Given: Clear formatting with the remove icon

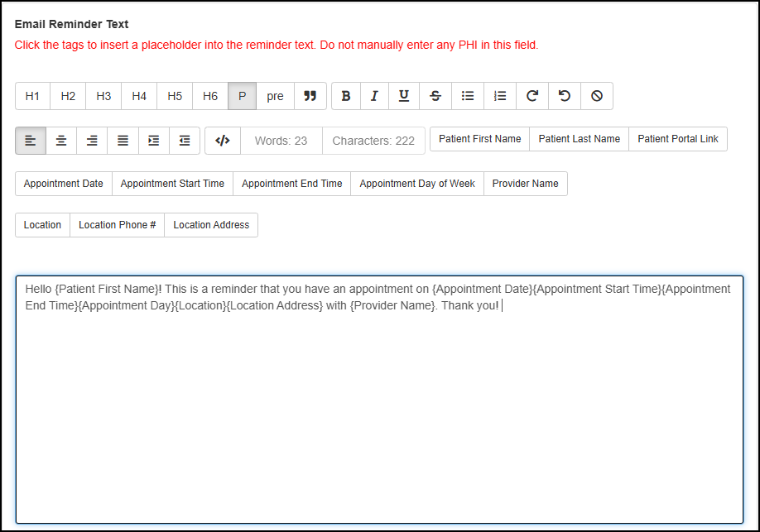Looking at the screenshot, I should click(x=596, y=95).
